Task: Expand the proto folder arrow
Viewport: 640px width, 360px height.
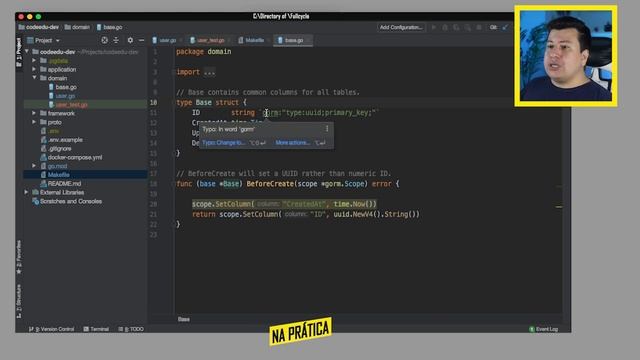Action: pos(34,122)
